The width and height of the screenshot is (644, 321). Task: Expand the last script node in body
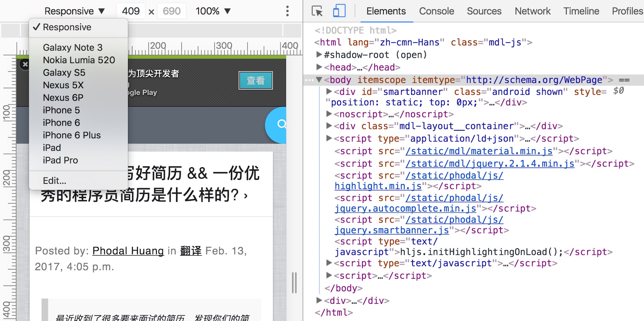click(x=329, y=275)
